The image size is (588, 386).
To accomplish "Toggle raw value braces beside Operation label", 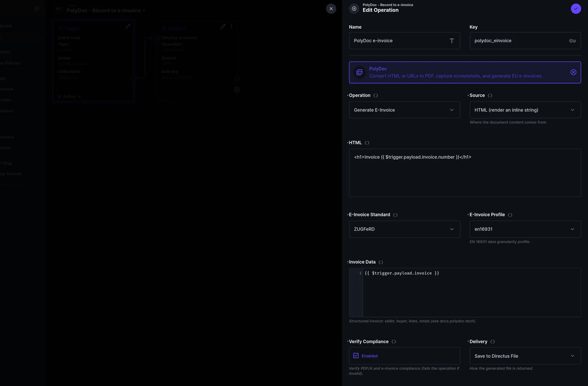I will pos(376,95).
